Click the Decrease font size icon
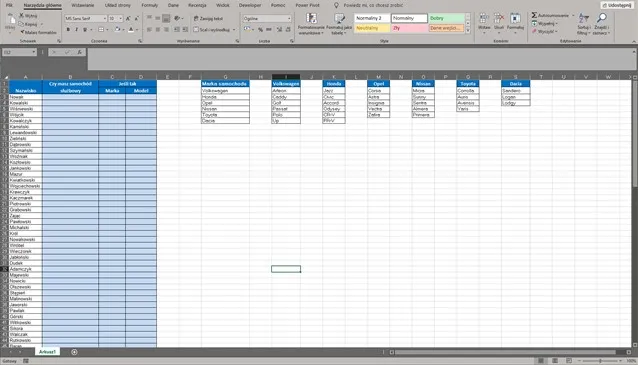 click(x=136, y=19)
